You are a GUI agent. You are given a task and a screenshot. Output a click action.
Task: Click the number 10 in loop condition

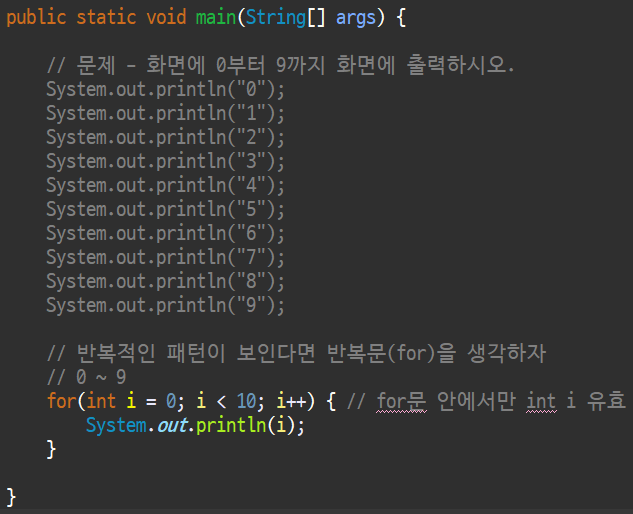pyautogui.click(x=246, y=401)
